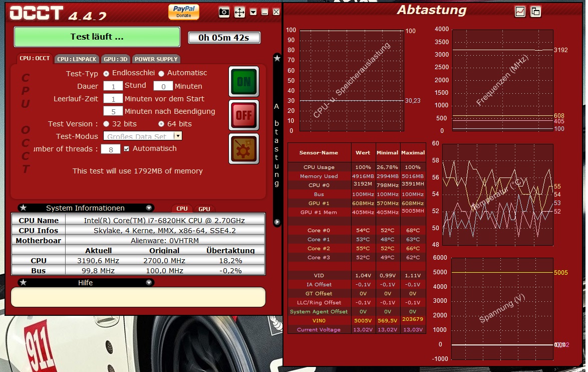Click the graph view icon in Abtastung
This screenshot has width=588, height=372.
(520, 12)
